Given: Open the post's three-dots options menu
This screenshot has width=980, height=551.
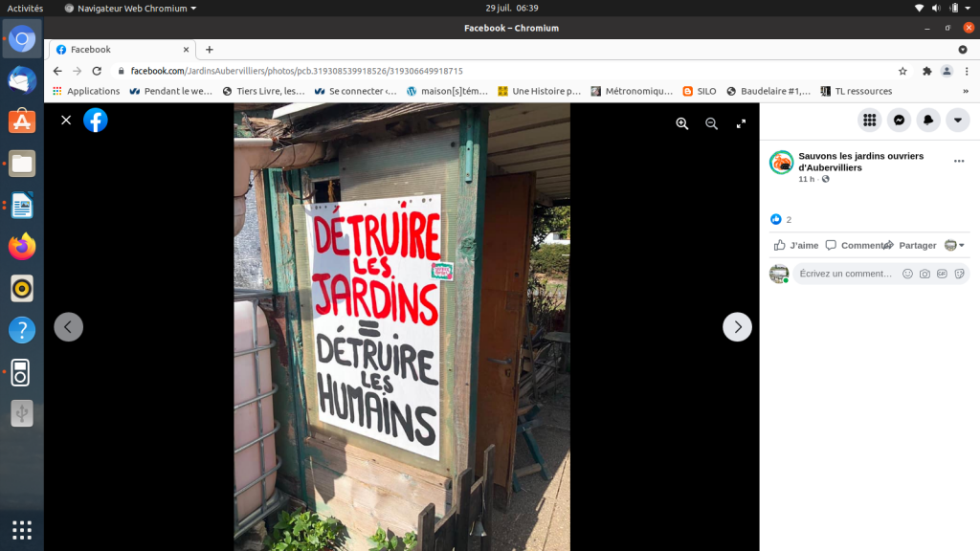Looking at the screenshot, I should [x=959, y=162].
